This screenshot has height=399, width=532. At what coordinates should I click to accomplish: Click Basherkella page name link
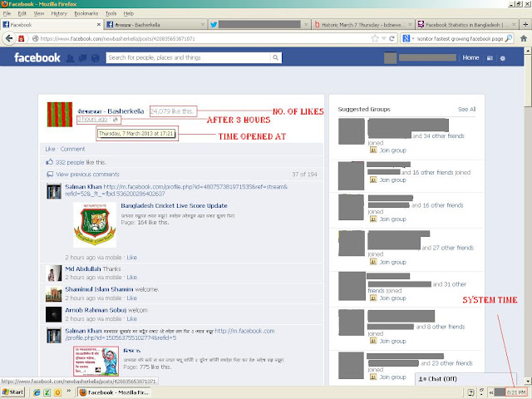[x=111, y=111]
